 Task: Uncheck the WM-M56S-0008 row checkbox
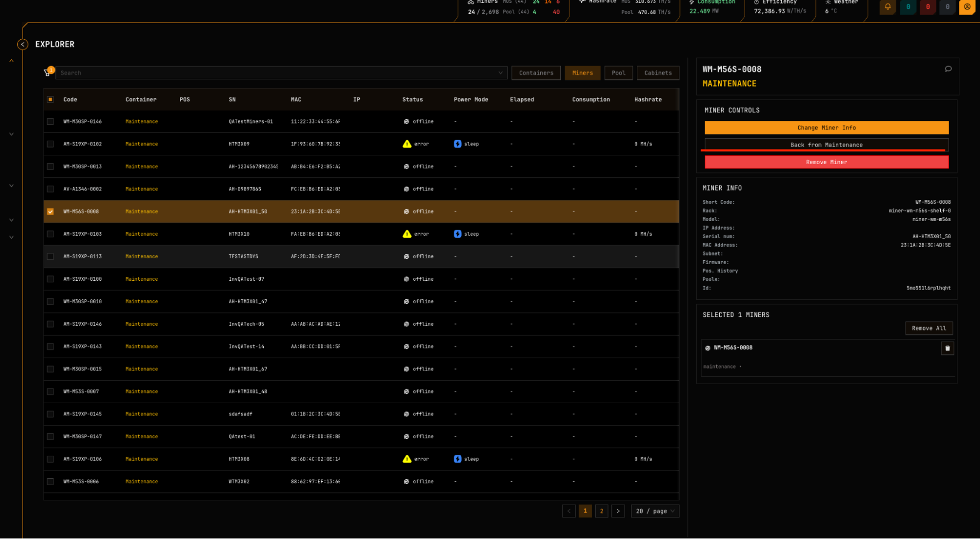50,212
